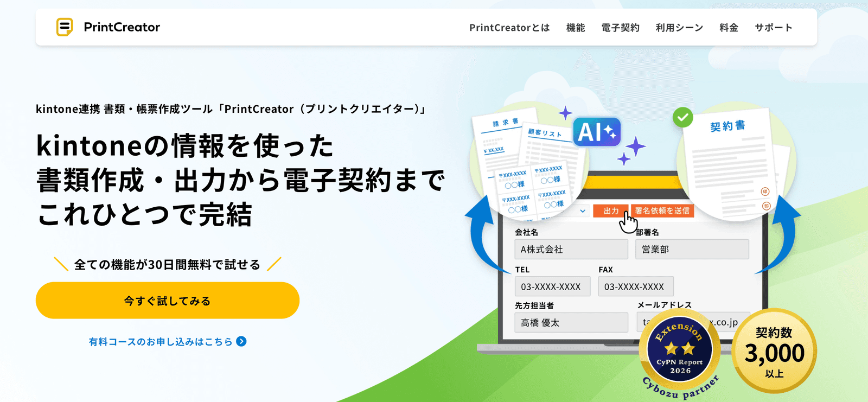Image resolution: width=868 pixels, height=402 pixels.
Task: Open the 機能 menu item
Action: click(576, 28)
